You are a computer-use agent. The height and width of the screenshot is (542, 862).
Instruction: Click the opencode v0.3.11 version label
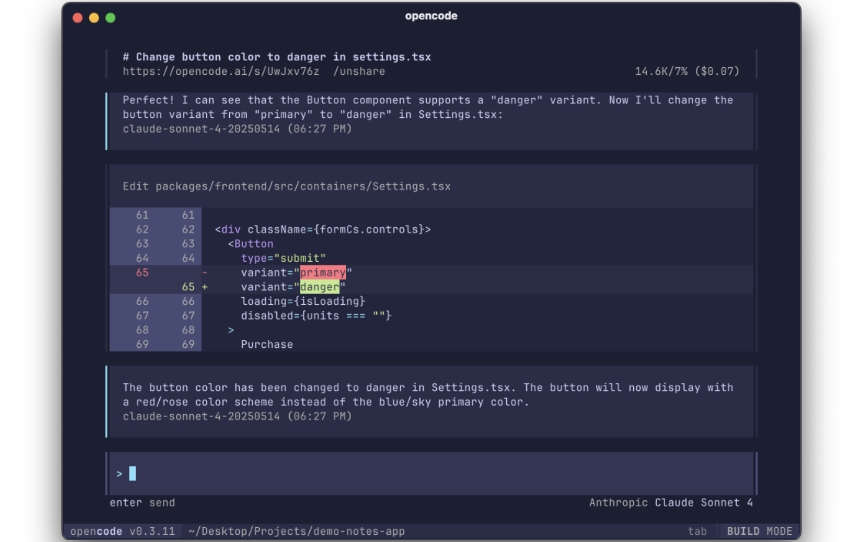click(123, 532)
